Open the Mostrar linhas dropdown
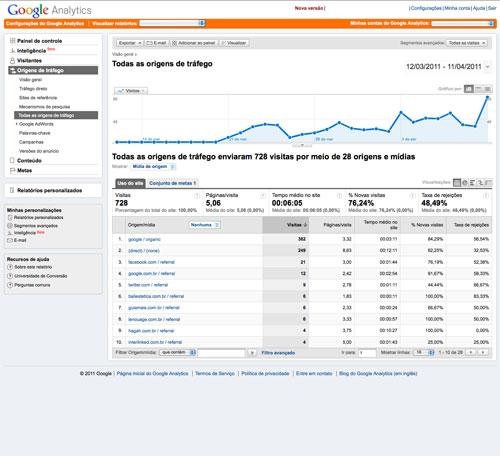 [x=424, y=352]
